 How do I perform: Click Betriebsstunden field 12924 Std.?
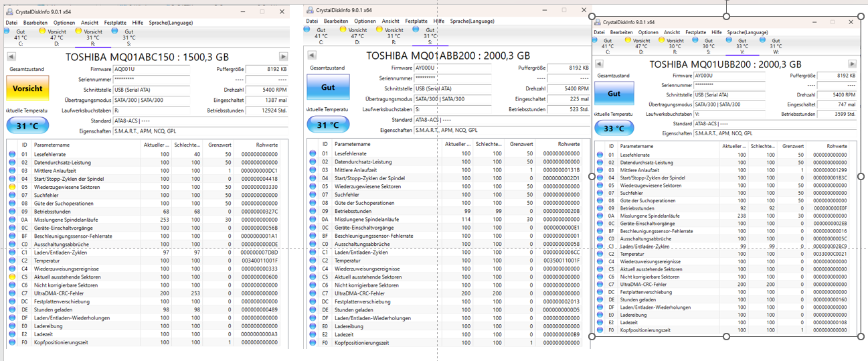(267, 110)
